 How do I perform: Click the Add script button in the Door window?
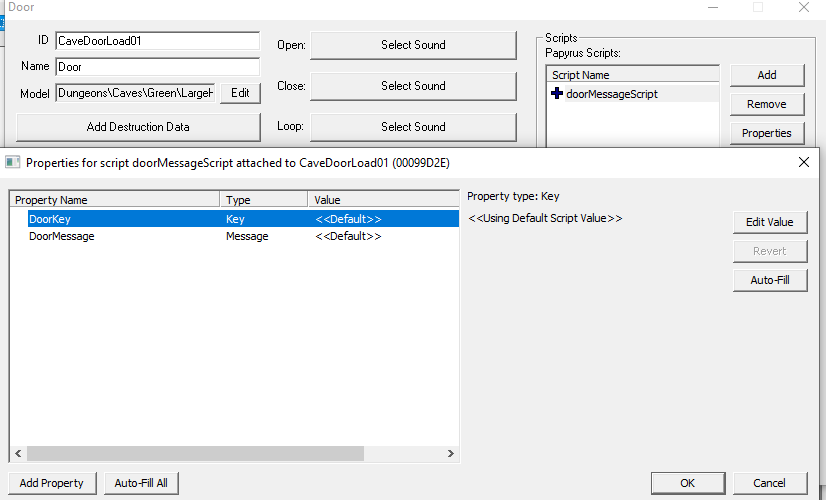coord(767,75)
